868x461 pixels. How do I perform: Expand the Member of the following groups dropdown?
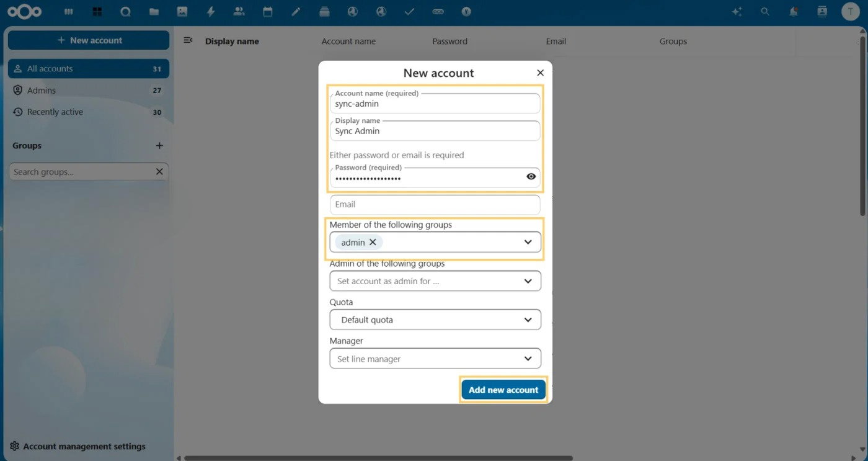pyautogui.click(x=528, y=242)
